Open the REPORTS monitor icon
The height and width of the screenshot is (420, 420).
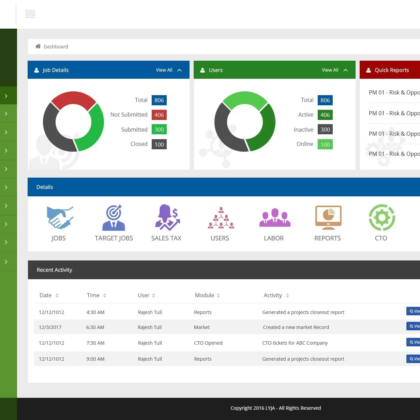click(x=328, y=217)
